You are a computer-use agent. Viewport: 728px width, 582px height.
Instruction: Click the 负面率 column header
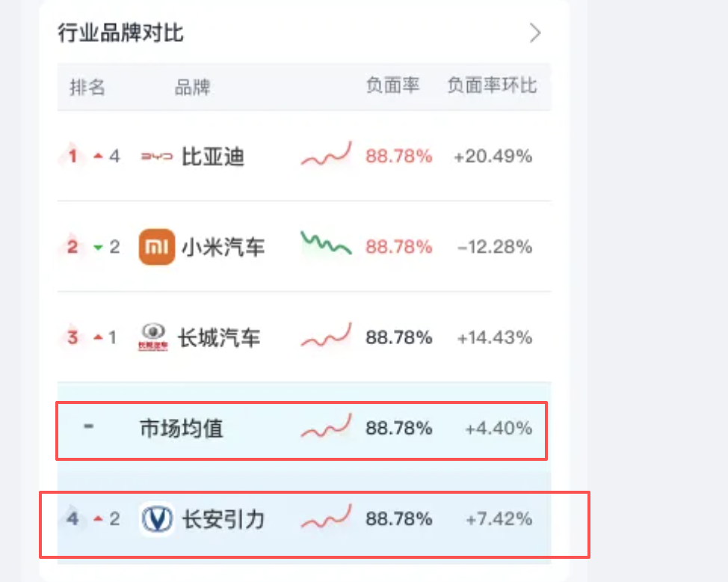(393, 85)
